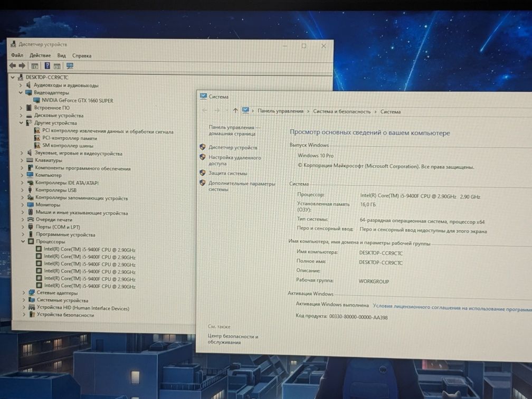Click the Программные устройства icon

pyautogui.click(x=31, y=234)
